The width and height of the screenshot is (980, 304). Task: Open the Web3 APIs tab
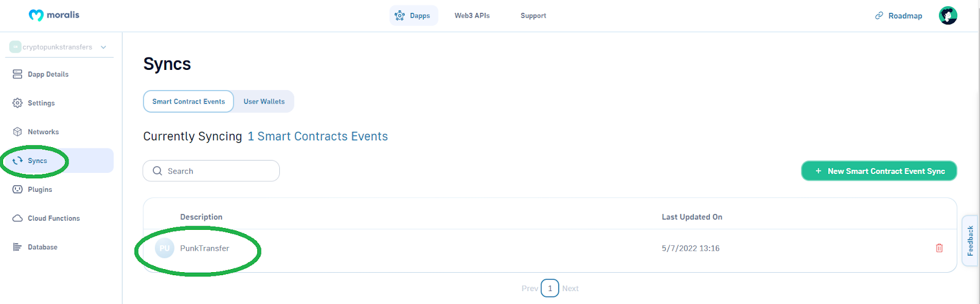tap(472, 16)
